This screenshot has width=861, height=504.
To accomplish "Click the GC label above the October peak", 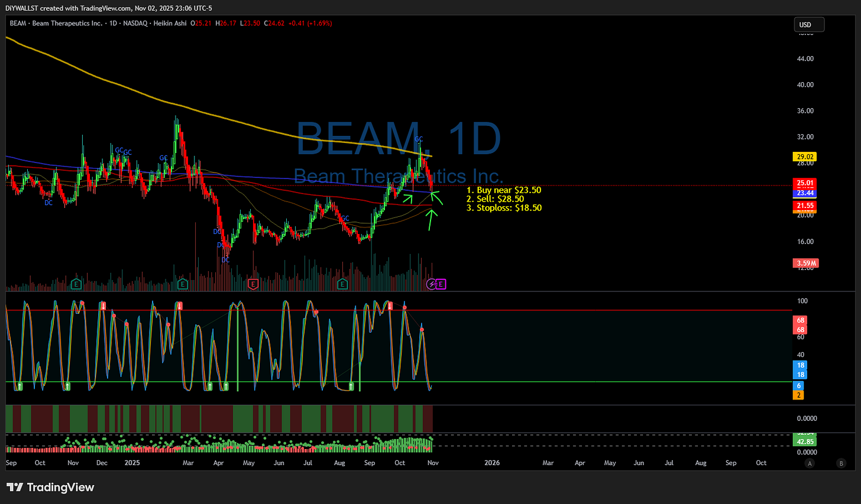I will click(x=419, y=139).
